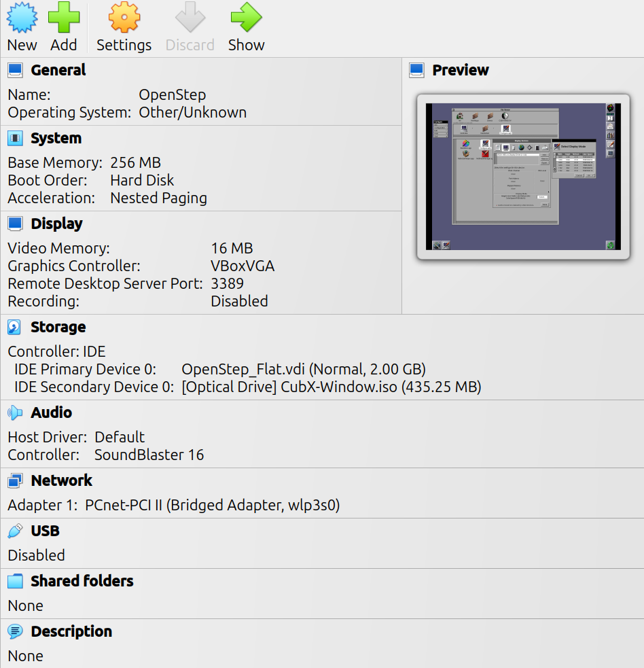The height and width of the screenshot is (668, 644).
Task: Click the System section chip icon
Action: [x=15, y=139]
